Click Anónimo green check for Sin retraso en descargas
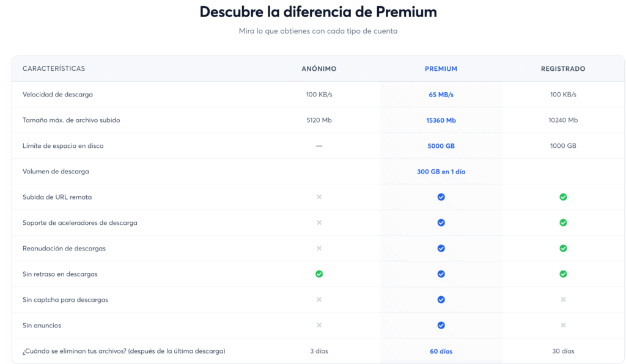 (319, 274)
